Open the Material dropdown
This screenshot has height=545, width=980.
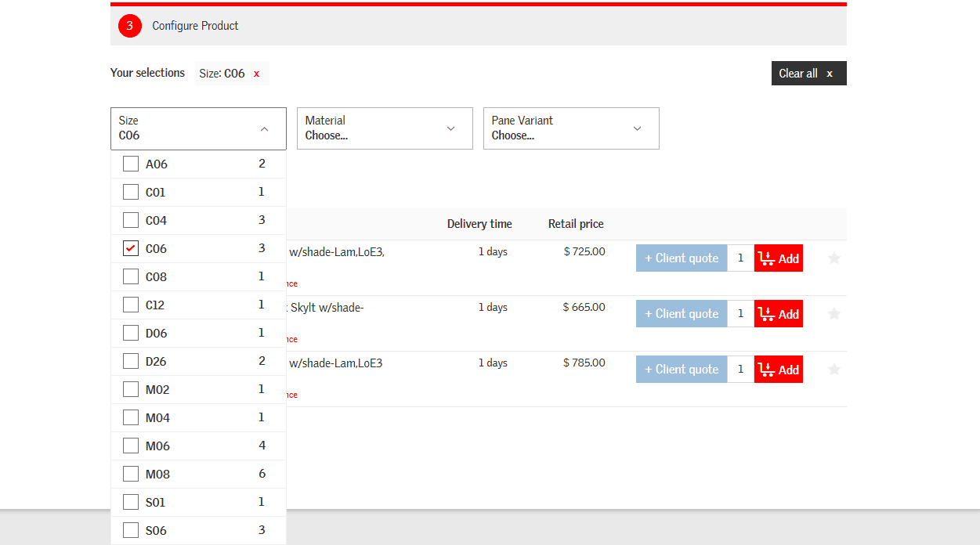[x=385, y=128]
